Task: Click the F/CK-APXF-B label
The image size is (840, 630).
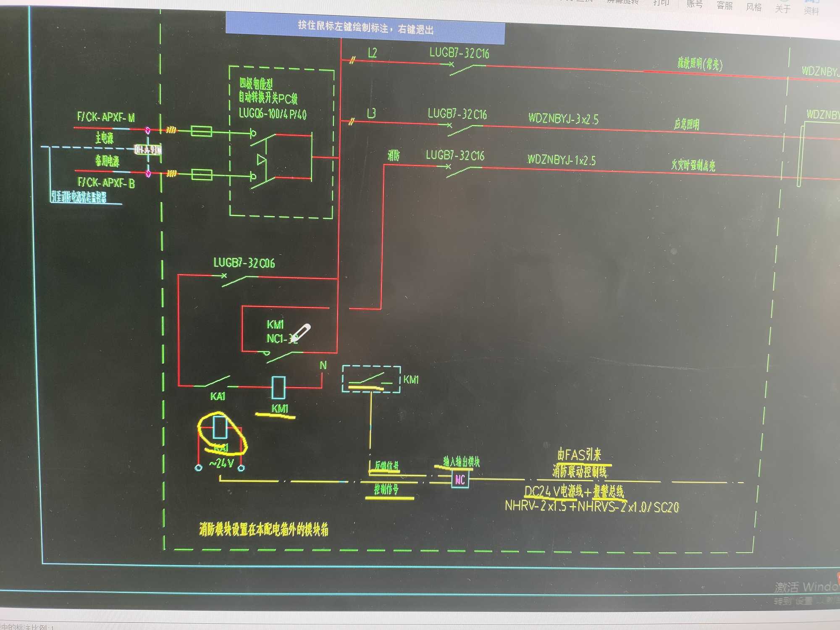Action: [106, 182]
